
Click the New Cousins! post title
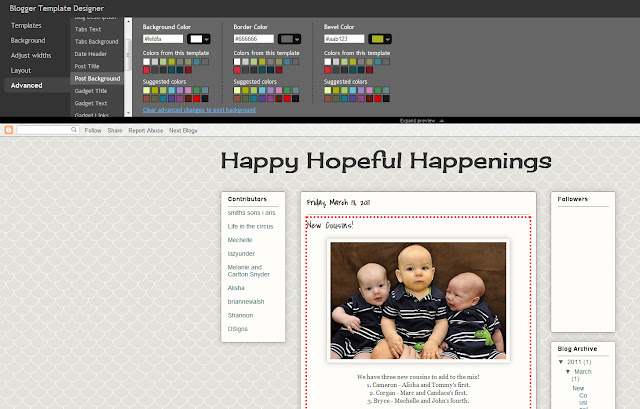(x=330, y=225)
